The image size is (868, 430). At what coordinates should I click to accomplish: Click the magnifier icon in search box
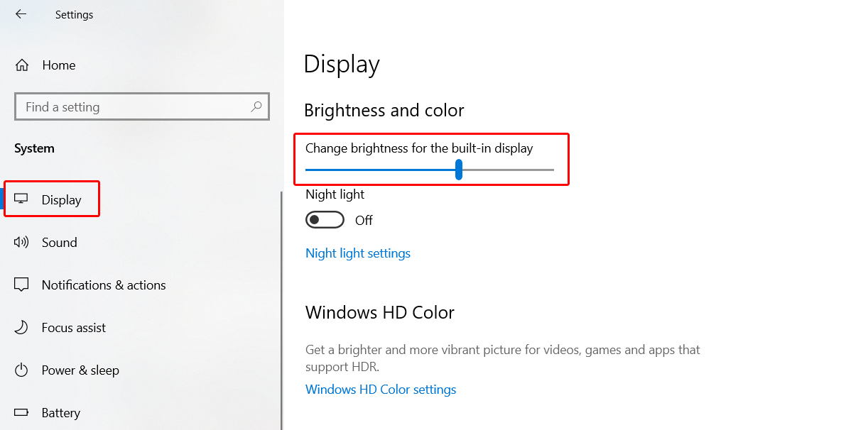tap(256, 107)
